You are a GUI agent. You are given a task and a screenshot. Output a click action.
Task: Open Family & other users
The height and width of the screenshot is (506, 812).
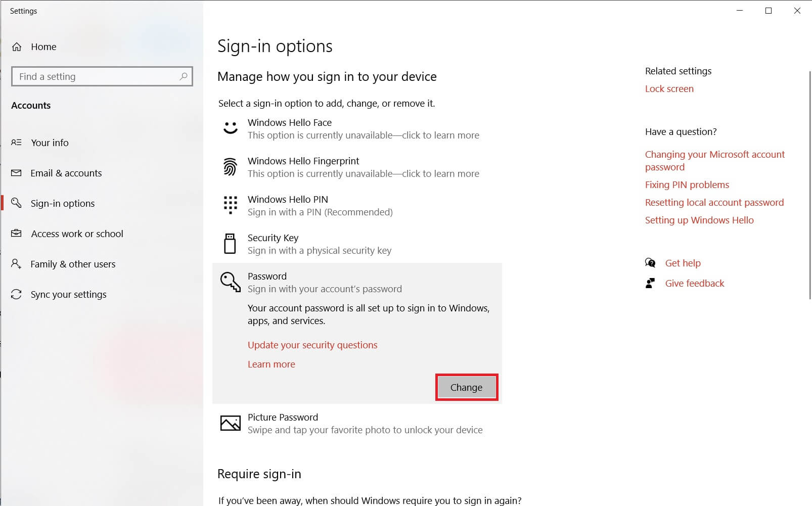tap(102, 264)
